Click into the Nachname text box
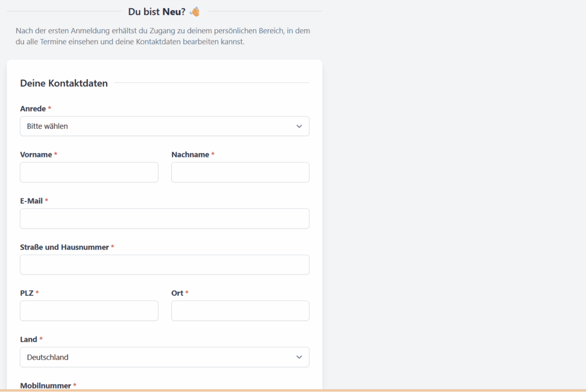 pyautogui.click(x=240, y=172)
